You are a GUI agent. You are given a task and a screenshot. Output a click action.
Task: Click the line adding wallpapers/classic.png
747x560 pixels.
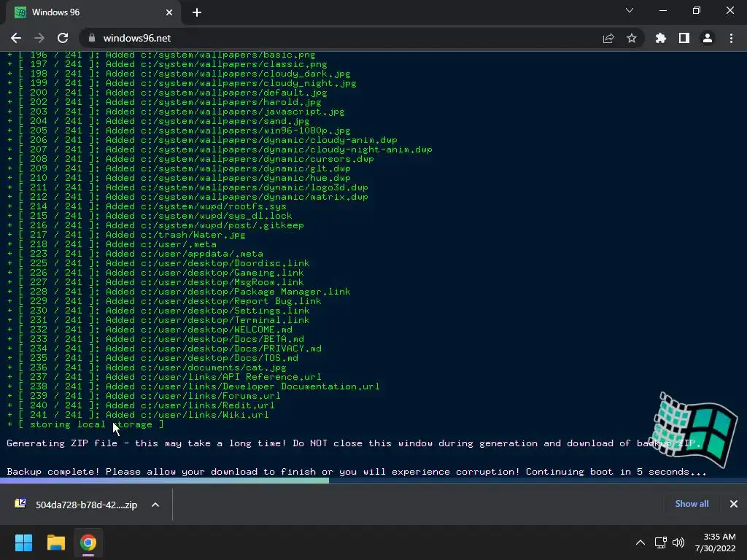(x=167, y=64)
